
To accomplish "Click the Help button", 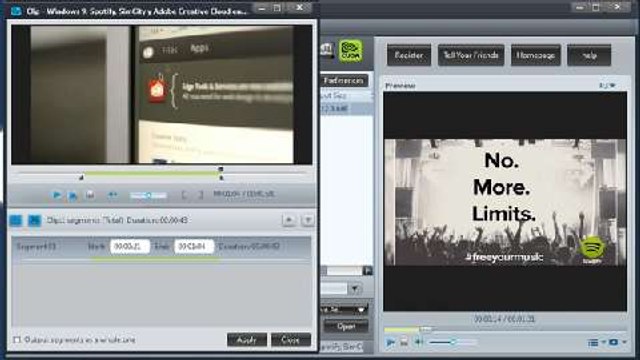I will 589,55.
